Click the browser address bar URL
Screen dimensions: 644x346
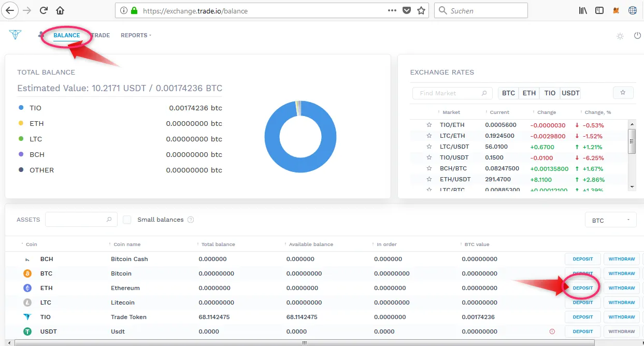[x=195, y=10]
